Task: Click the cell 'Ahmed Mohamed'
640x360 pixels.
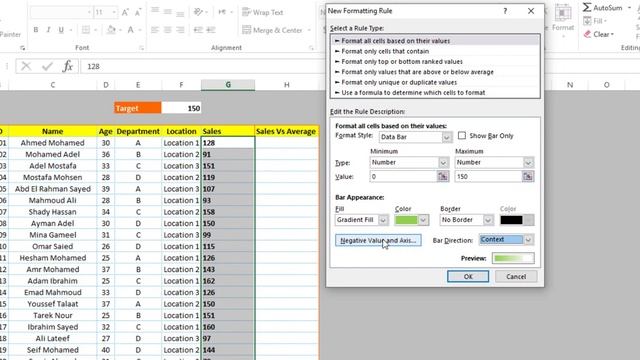Action: (x=52, y=143)
